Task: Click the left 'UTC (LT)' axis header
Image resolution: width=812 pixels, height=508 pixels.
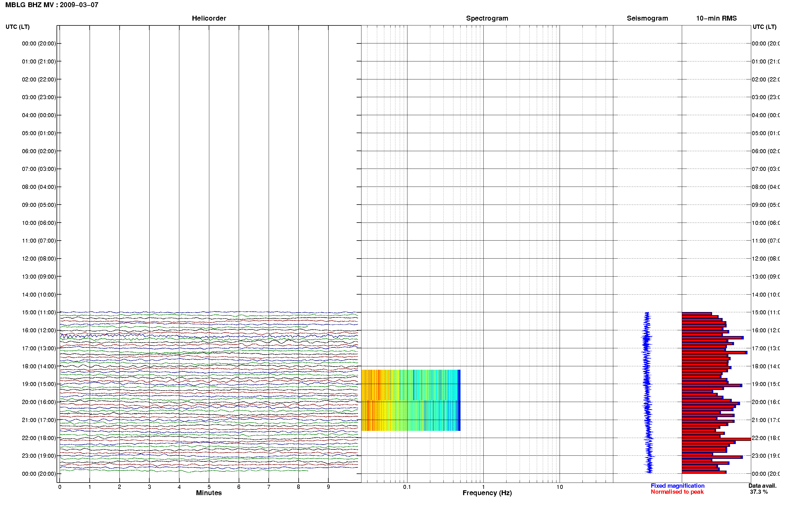Action: tap(17, 27)
